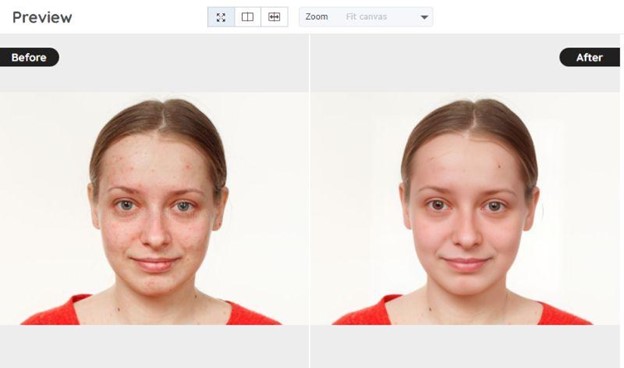Click the Zoom label text
624x368 pixels.
point(317,17)
